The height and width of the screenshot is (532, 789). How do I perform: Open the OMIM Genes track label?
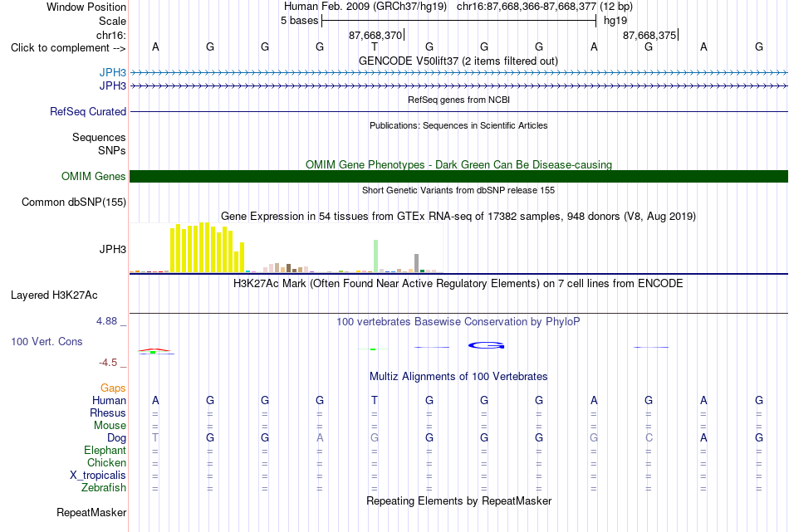(x=94, y=177)
